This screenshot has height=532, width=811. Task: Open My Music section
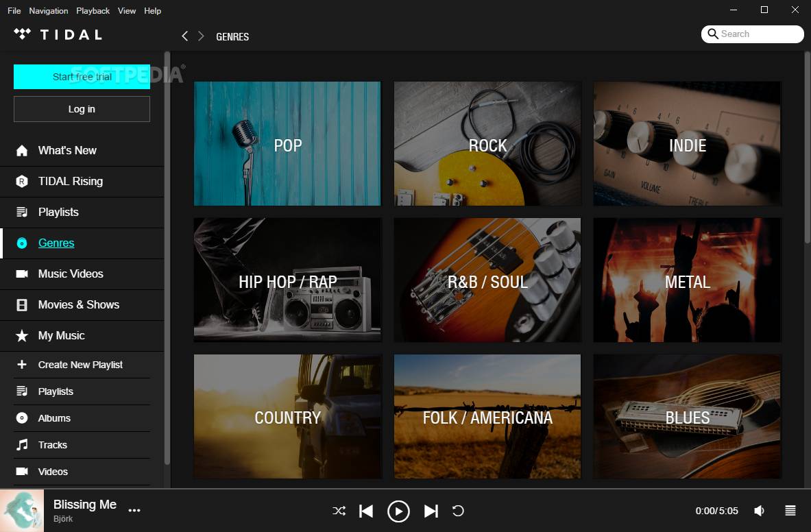tap(82, 335)
